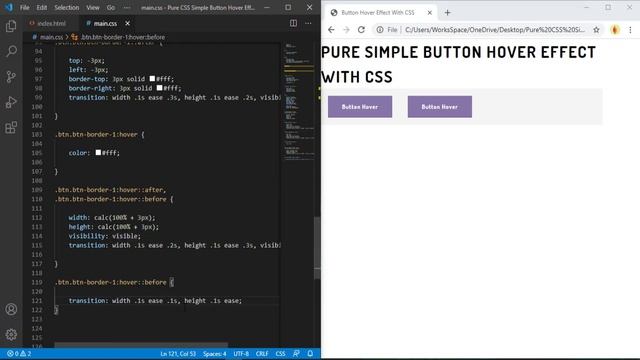Click feedback icon in status bar
The width and height of the screenshot is (640, 360).
pos(296,353)
